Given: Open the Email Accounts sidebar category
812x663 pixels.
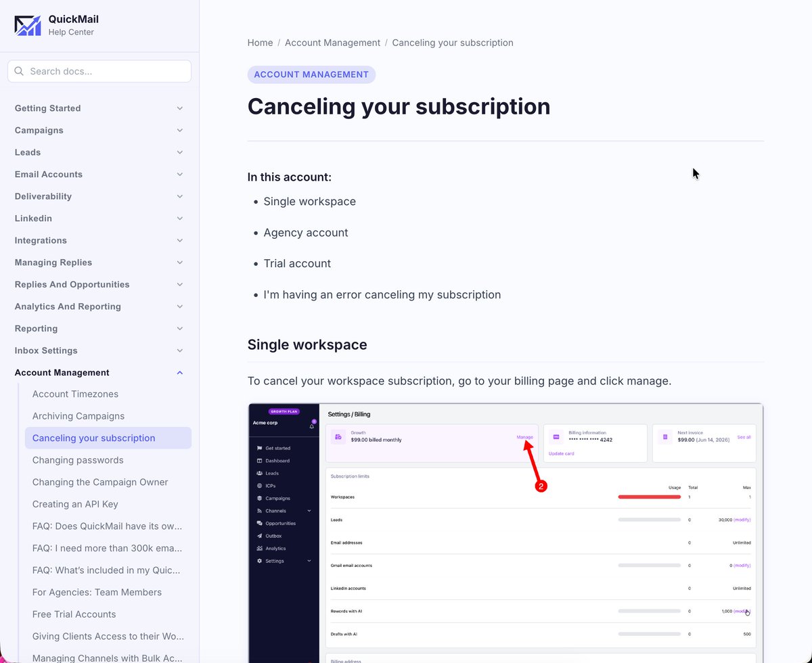Looking at the screenshot, I should point(49,175).
